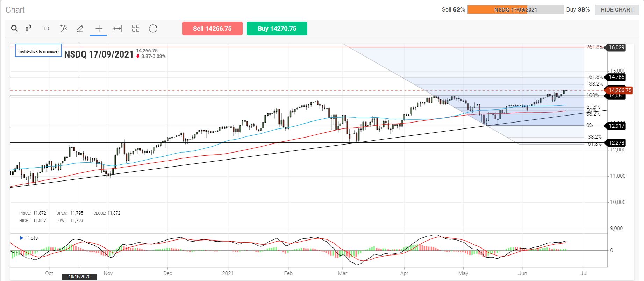
Task: Click the Jun label on time axis
Action: click(x=523, y=273)
